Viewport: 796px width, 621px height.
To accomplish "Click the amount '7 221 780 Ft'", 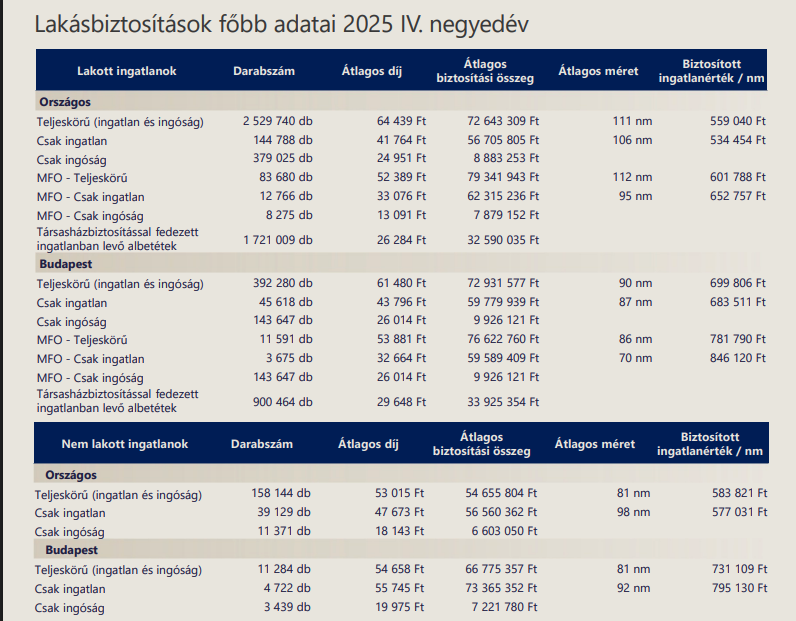I will pos(504,607).
